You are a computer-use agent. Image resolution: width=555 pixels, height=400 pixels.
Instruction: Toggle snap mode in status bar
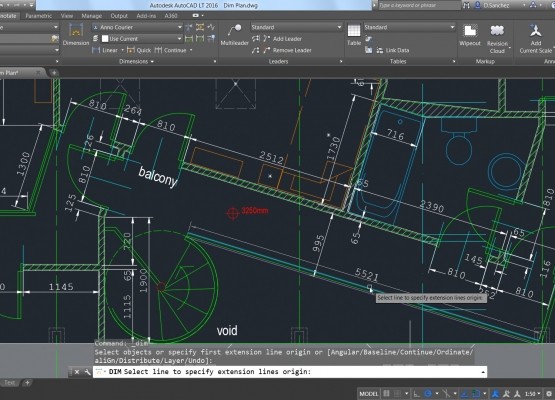point(397,394)
